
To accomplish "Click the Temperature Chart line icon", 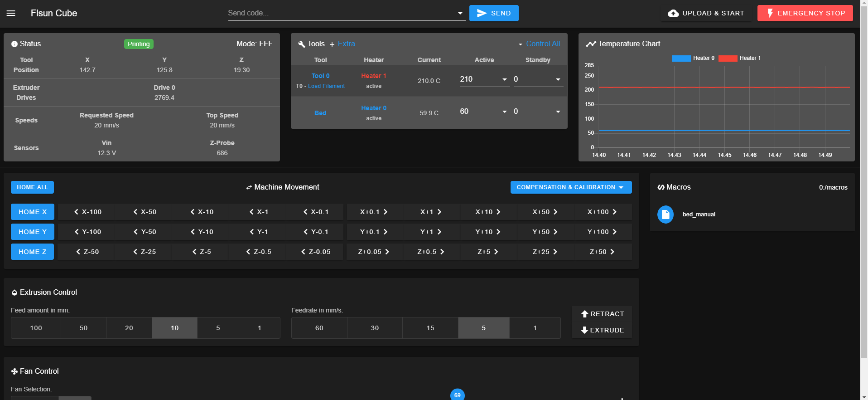I will 591,44.
